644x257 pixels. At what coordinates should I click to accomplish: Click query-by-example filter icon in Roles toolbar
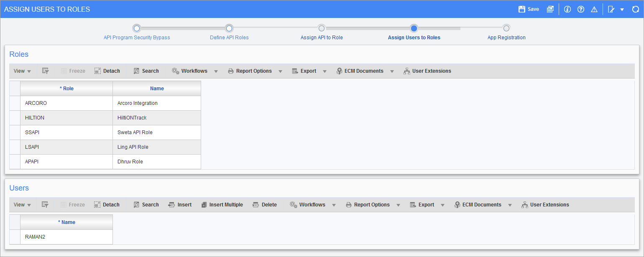pos(45,71)
